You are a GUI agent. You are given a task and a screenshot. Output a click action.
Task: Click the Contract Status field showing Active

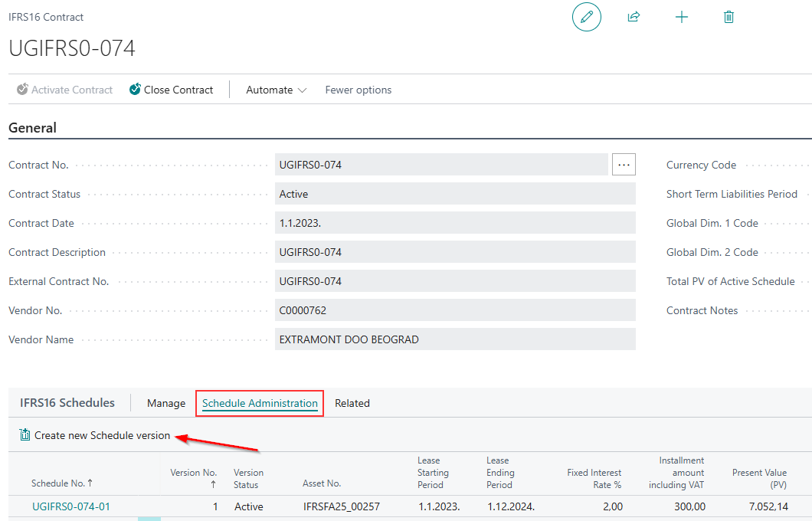click(455, 194)
